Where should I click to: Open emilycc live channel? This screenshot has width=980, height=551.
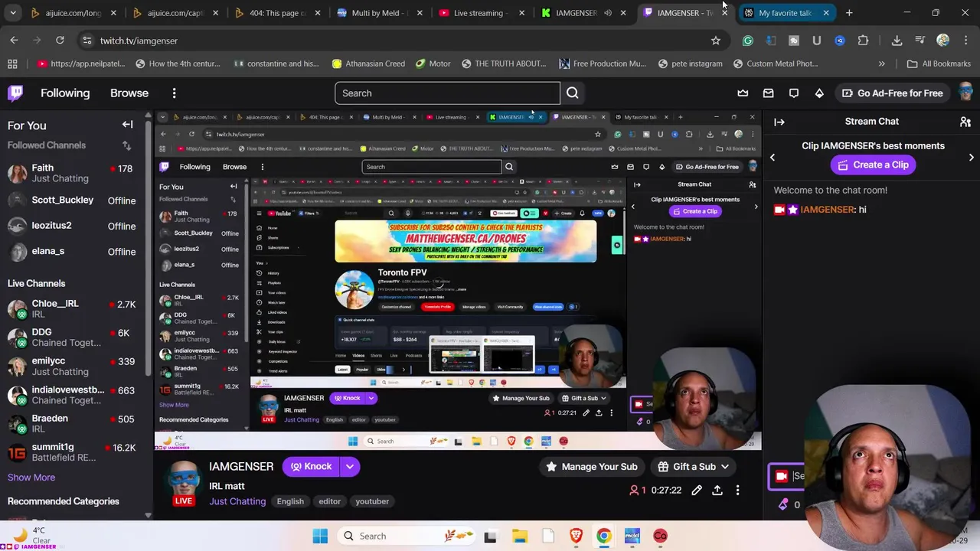(x=73, y=366)
